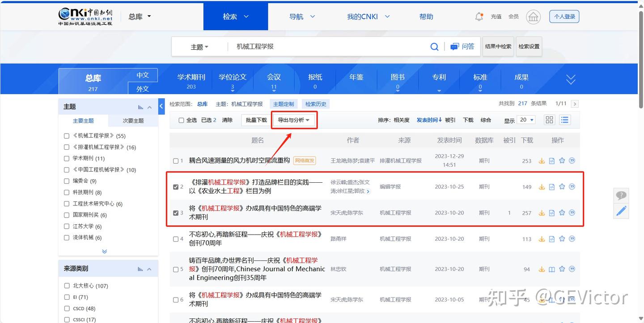Expand the full author list for result 2
The image size is (644, 323).
pos(368,191)
